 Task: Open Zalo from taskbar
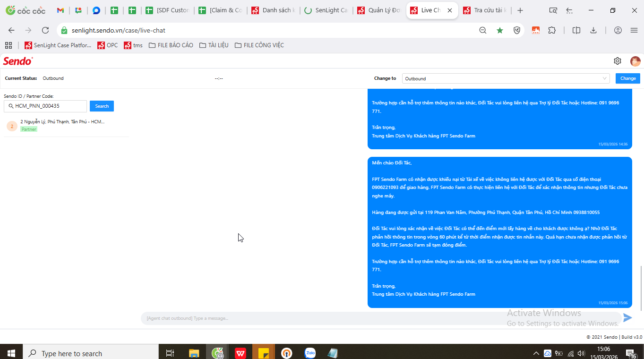[x=310, y=353]
